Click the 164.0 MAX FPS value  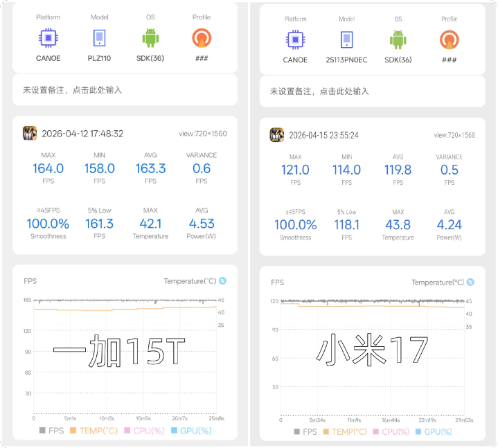click(48, 168)
